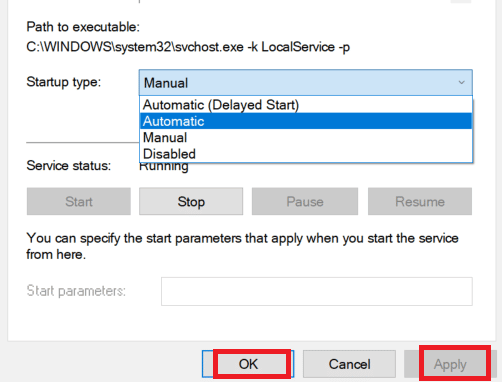
Task: Apply the startup type changes
Action: tap(450, 364)
